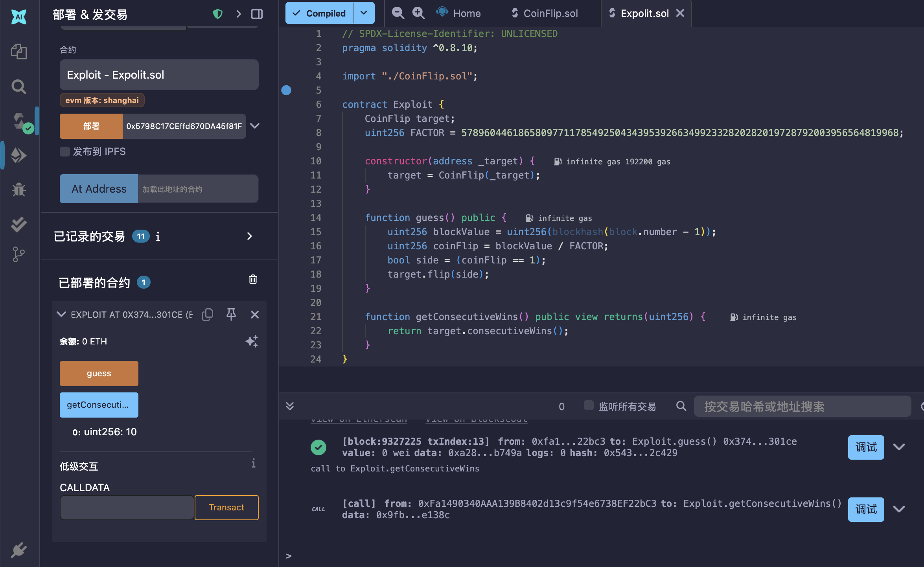
Task: Collapse the EXPLOIT AT 0X374 contract instance
Action: click(x=61, y=314)
